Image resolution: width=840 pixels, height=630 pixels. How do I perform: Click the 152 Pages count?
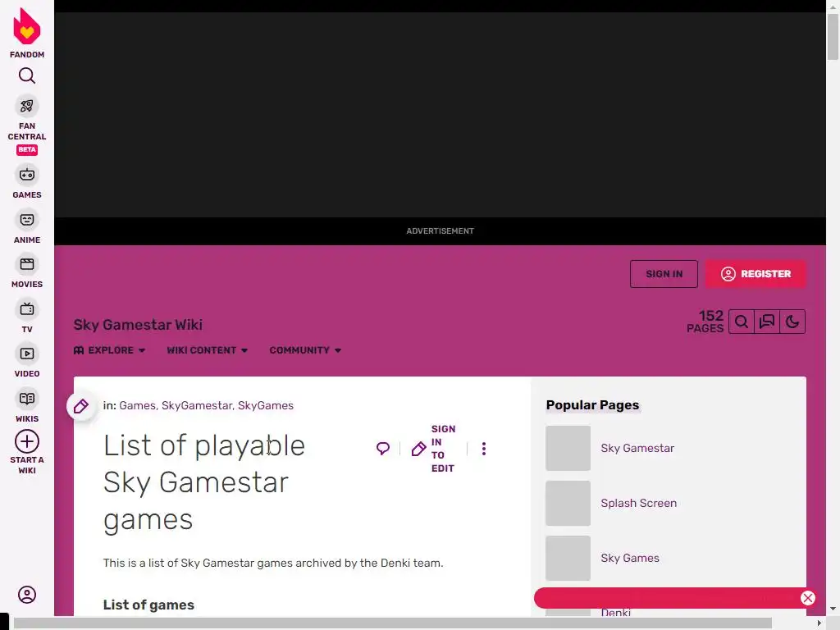point(705,322)
